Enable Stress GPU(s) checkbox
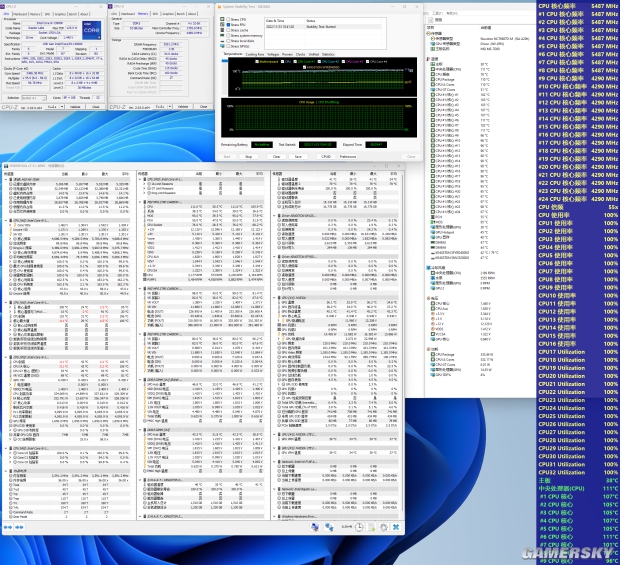This screenshot has height=565, width=620. tap(228, 46)
